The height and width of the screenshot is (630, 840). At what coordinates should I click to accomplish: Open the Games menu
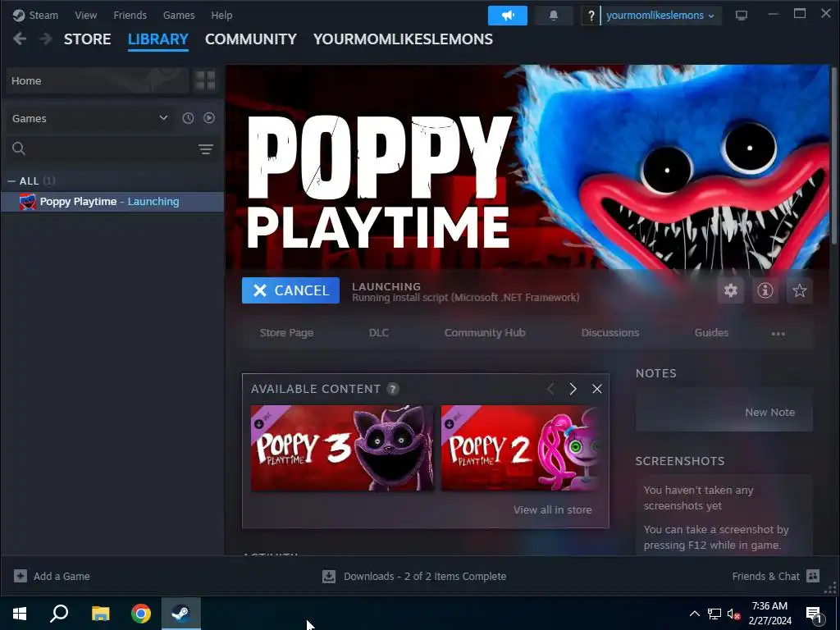[178, 15]
